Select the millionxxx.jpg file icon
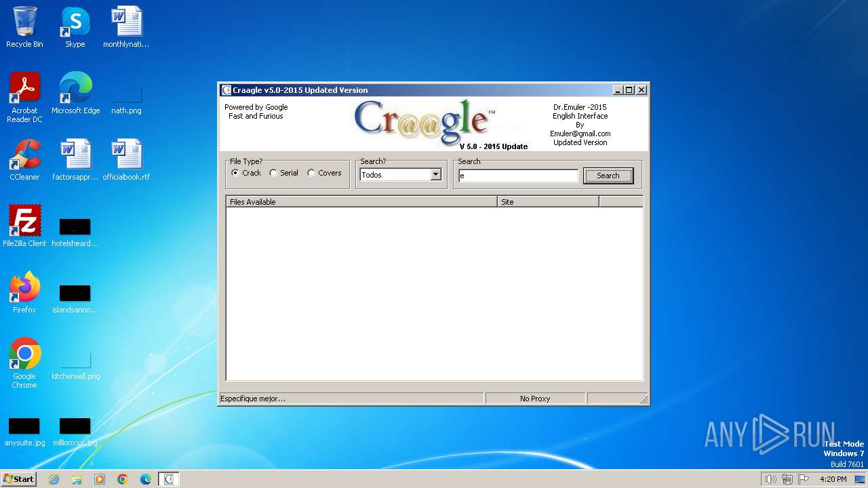The height and width of the screenshot is (488, 868). click(x=75, y=432)
